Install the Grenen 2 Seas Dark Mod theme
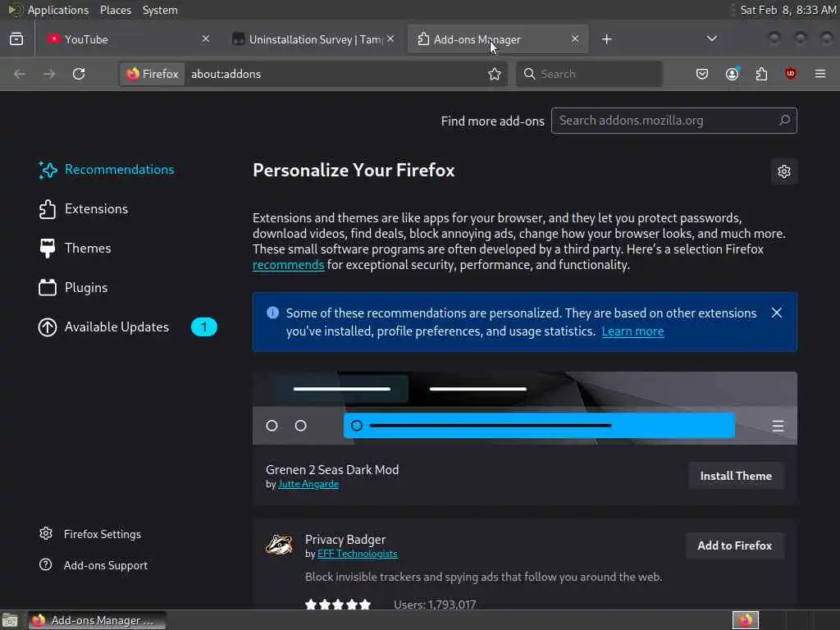 [736, 476]
